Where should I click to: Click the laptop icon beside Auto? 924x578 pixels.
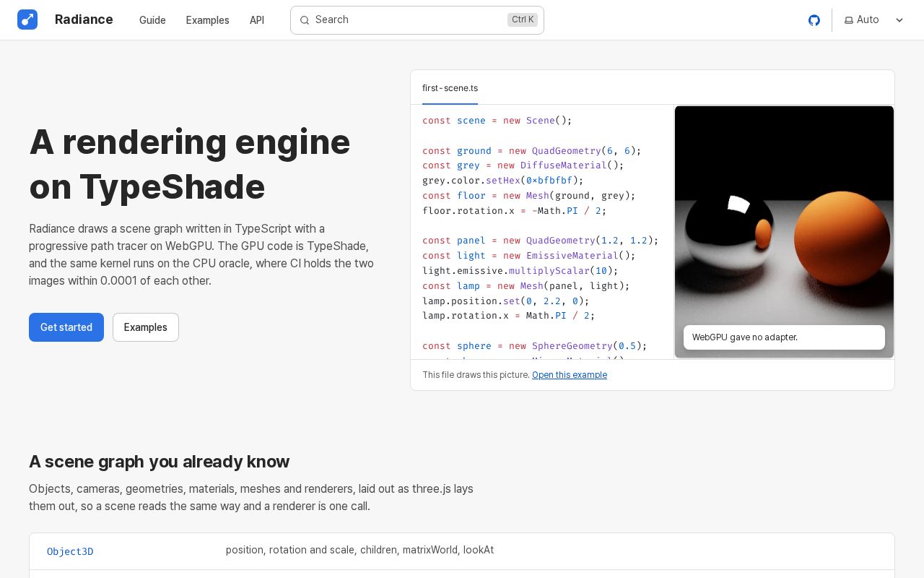[x=849, y=20]
